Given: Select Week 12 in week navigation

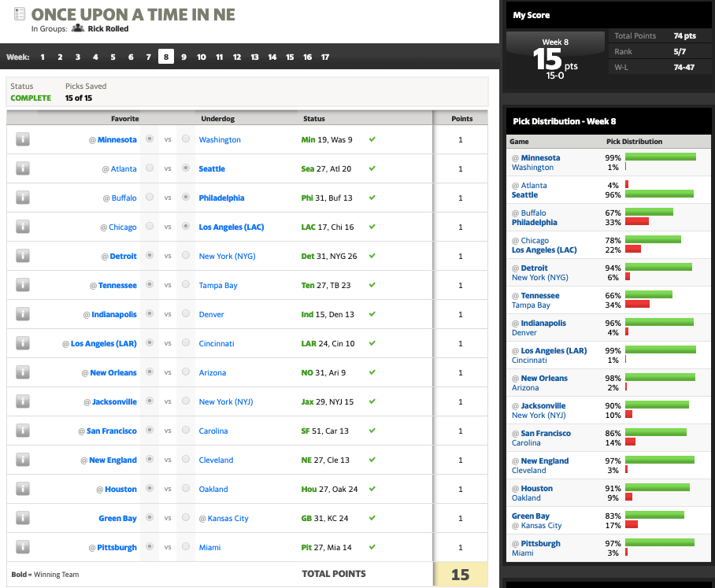Looking at the screenshot, I should (237, 57).
